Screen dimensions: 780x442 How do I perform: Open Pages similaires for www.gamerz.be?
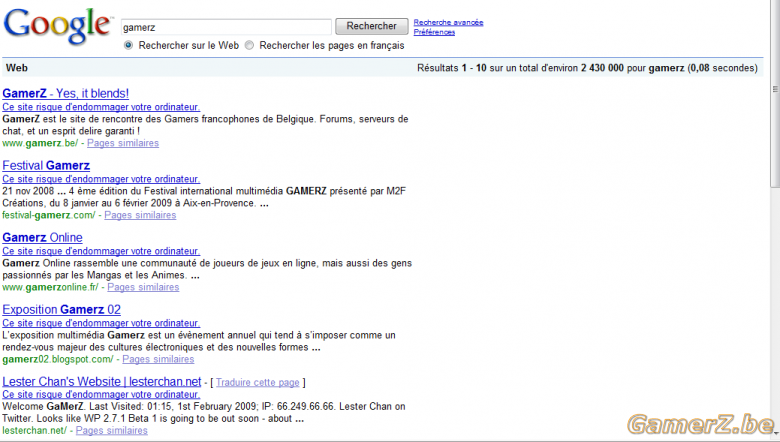123,143
